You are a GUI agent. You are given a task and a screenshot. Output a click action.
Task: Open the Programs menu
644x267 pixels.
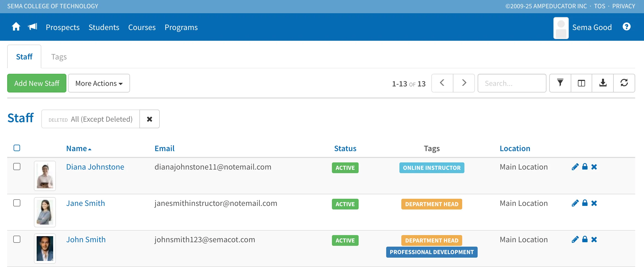coord(181,27)
